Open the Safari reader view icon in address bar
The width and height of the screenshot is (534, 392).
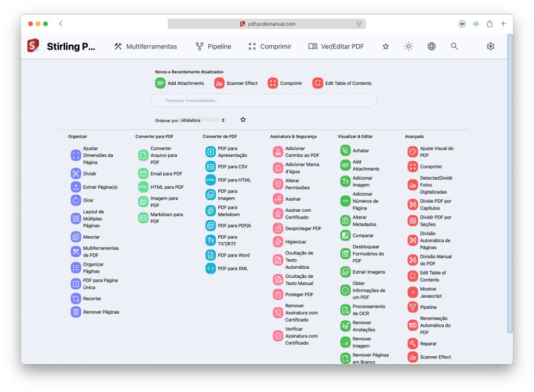coord(359,24)
